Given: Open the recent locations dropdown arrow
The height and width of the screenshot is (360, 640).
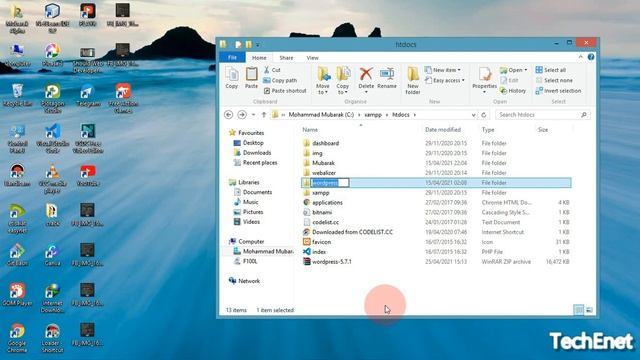Looking at the screenshot, I should pyautogui.click(x=253, y=115).
